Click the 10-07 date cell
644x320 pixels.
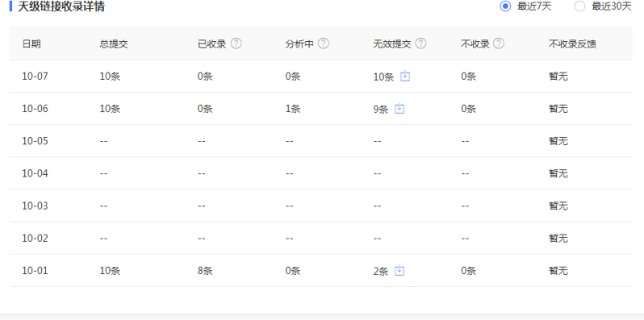[x=35, y=77]
